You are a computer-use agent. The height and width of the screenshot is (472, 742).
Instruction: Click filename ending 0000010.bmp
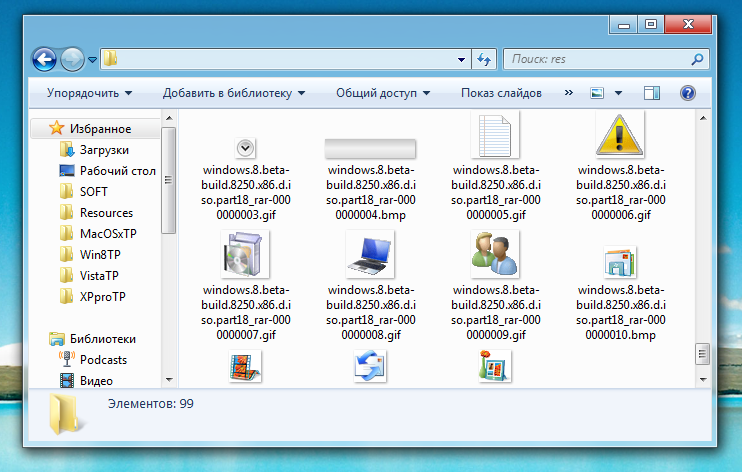pos(620,312)
